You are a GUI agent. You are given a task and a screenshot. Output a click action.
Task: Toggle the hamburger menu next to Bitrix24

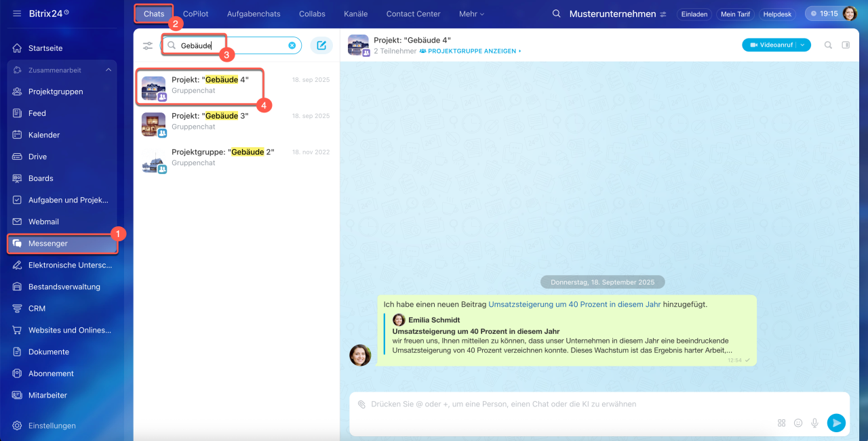(17, 14)
